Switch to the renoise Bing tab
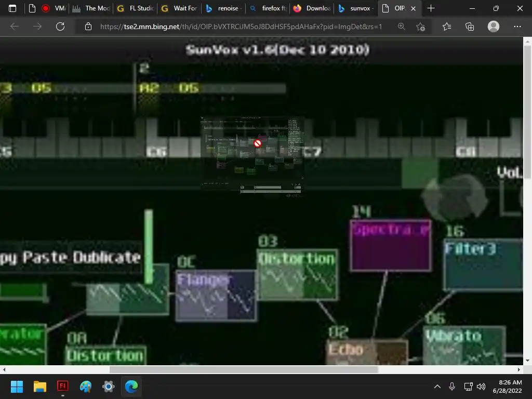This screenshot has height=399, width=532. (x=223, y=8)
